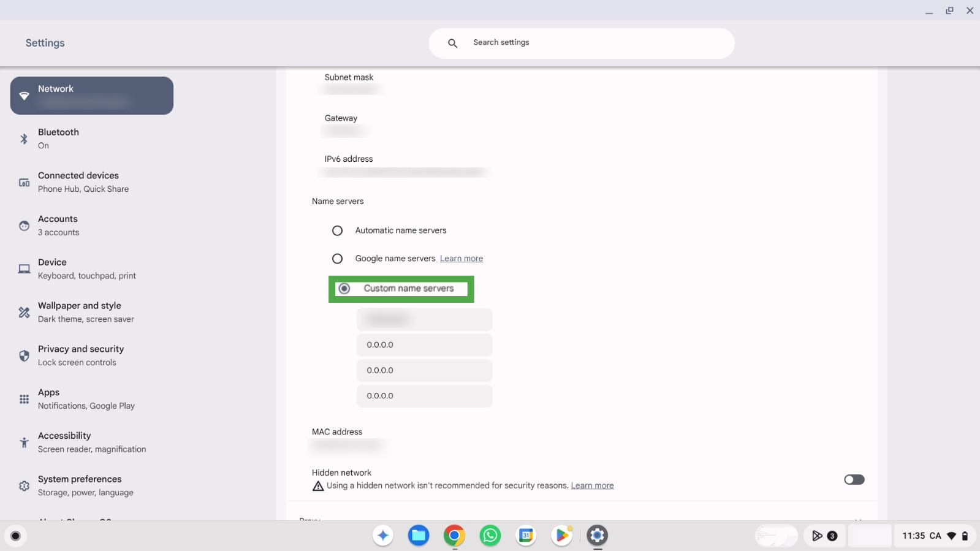Click the Wallpaper and style brush icon

pos(24,313)
